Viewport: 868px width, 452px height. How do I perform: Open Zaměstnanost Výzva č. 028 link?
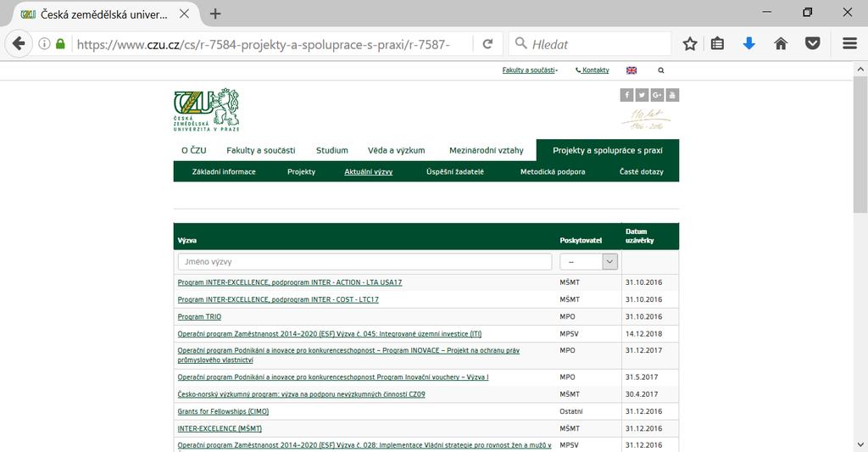pos(364,445)
